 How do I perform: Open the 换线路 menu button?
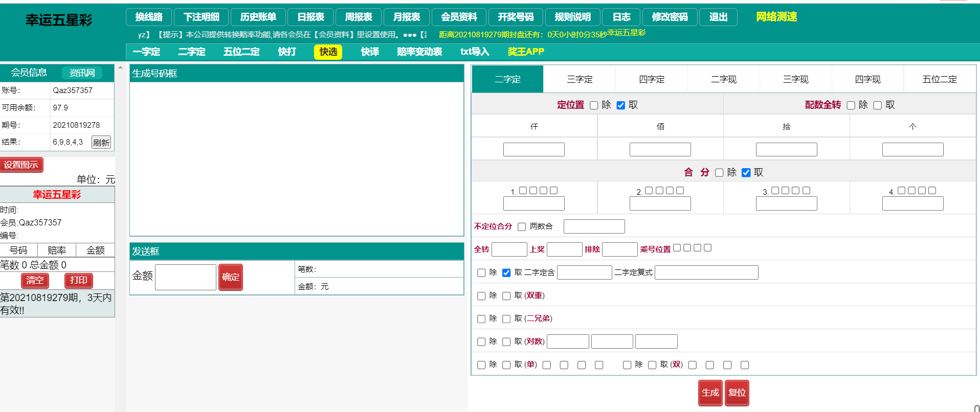tap(149, 17)
